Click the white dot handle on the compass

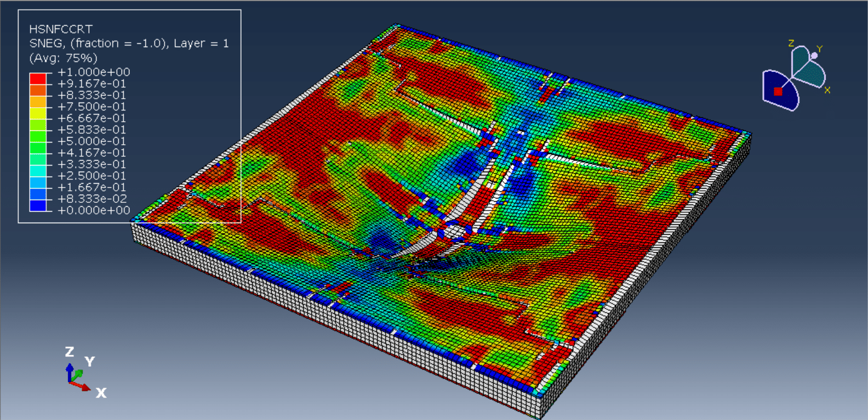click(814, 55)
